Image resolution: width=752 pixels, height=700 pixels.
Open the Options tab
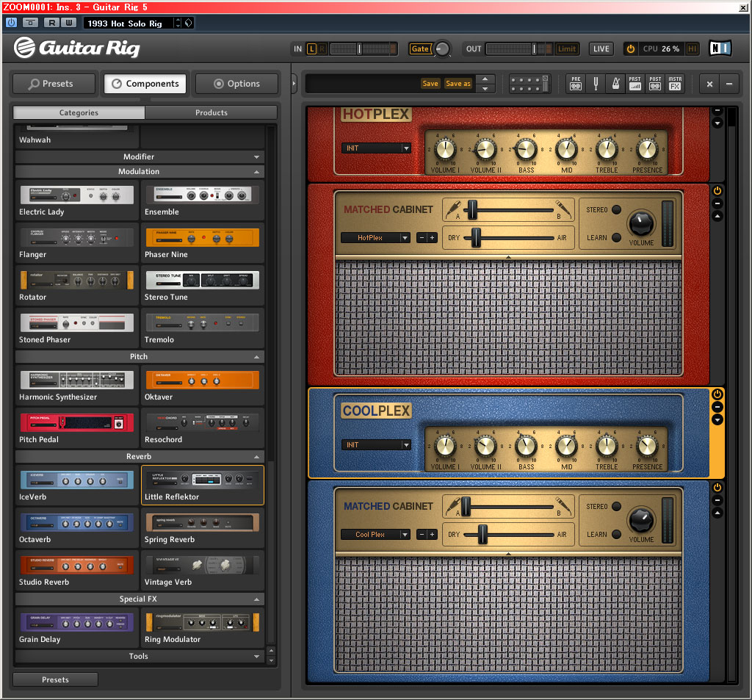click(x=237, y=84)
